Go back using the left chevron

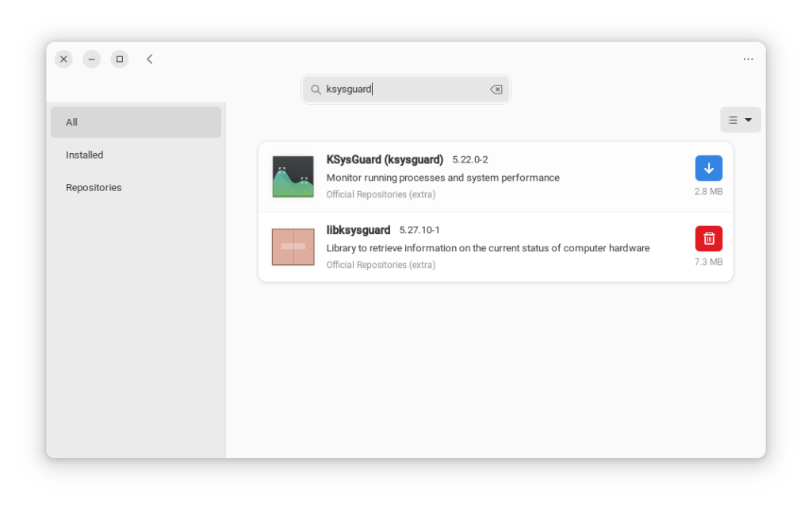pyautogui.click(x=150, y=59)
